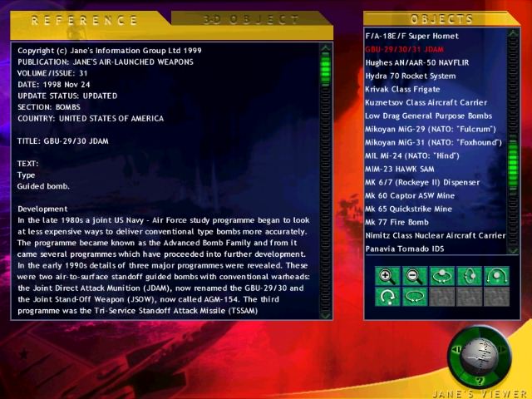532x399 pixels.
Task: Click the arc-over rotation icon
Action: 497,276
